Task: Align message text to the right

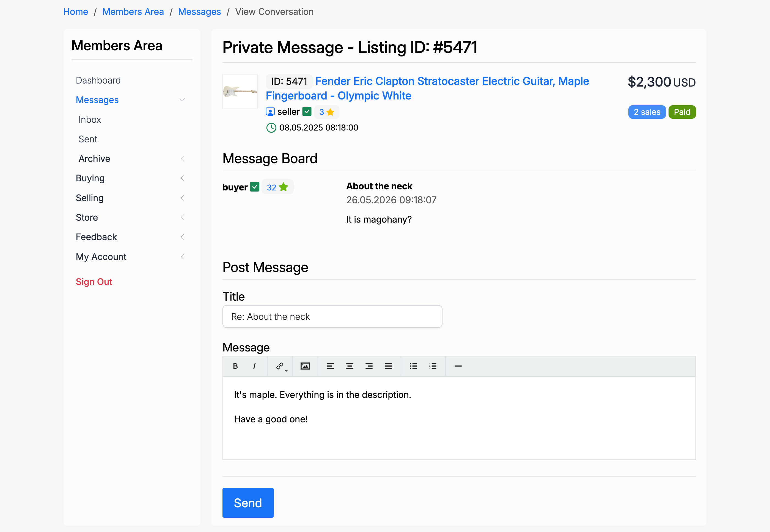Action: pyautogui.click(x=369, y=366)
